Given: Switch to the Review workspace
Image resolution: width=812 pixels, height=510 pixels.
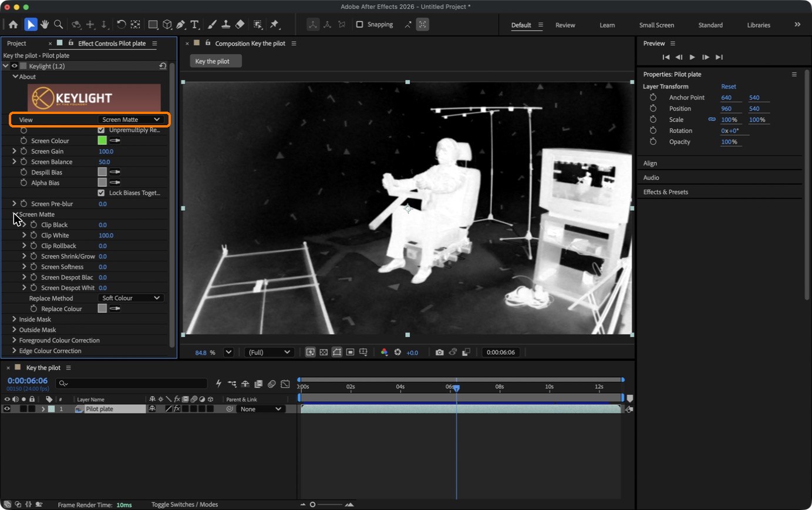Looking at the screenshot, I should (x=565, y=25).
